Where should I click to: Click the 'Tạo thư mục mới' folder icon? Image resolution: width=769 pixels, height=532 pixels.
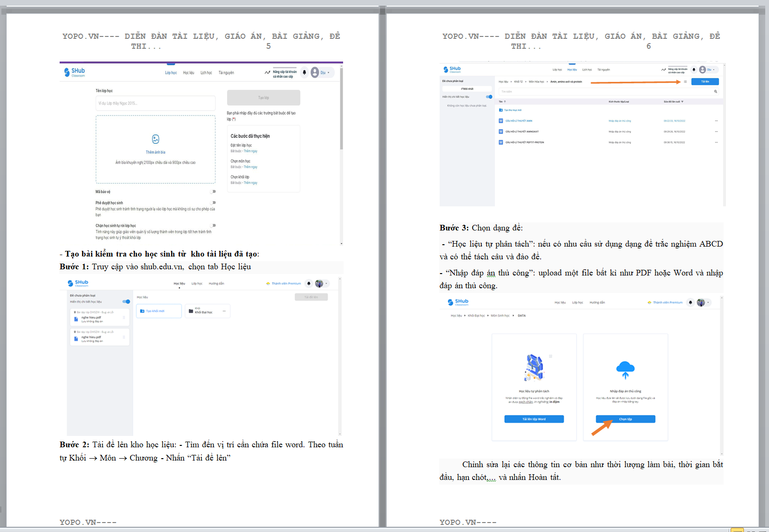click(501, 110)
